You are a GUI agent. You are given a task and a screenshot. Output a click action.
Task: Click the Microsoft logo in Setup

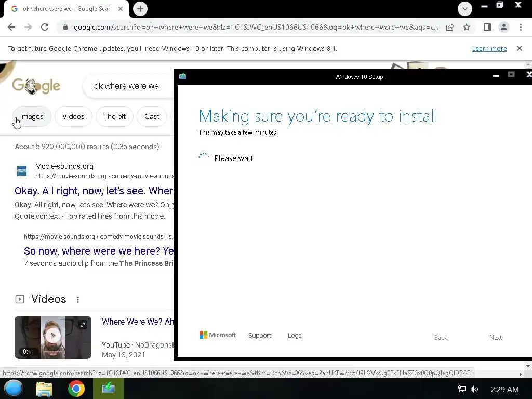click(218, 335)
